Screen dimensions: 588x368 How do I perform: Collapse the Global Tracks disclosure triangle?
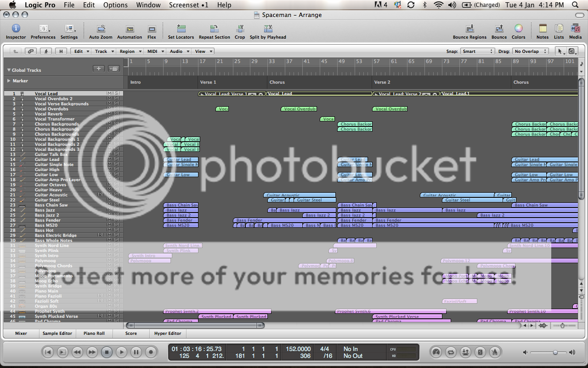(9, 70)
